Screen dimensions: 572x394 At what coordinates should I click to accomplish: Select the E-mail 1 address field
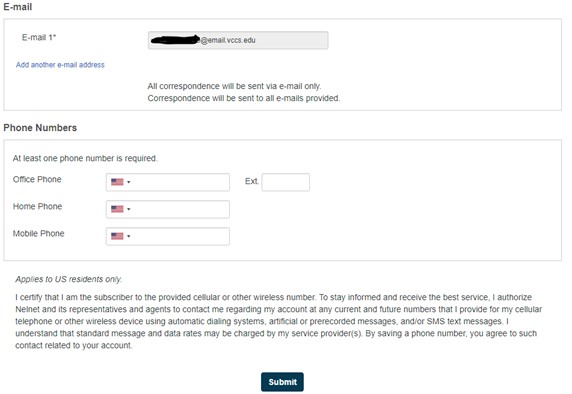(238, 40)
